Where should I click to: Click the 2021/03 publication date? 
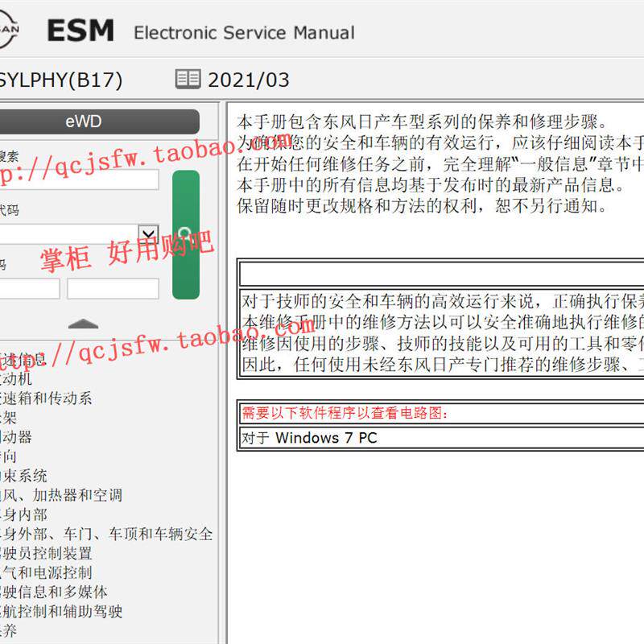[x=249, y=80]
